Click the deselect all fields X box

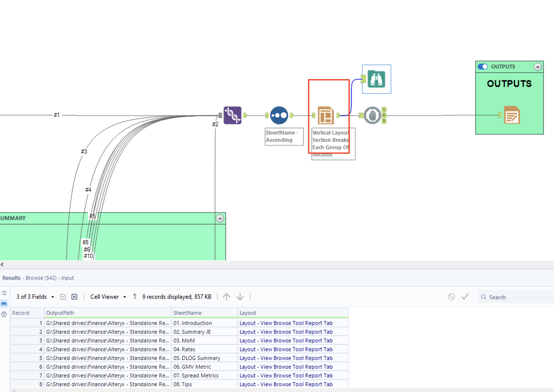pos(74,297)
